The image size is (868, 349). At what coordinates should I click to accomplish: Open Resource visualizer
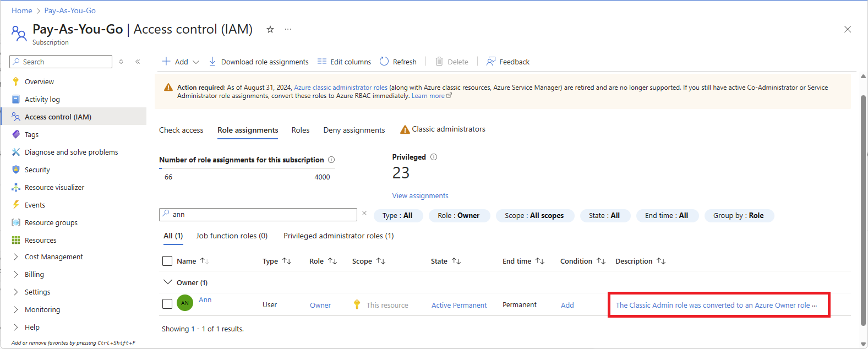coord(54,187)
